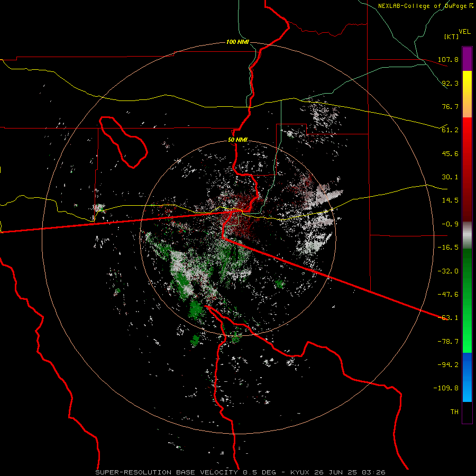Select the -94.2 velocity scale value
Viewport: 476px width, 476px height.
pos(448,365)
